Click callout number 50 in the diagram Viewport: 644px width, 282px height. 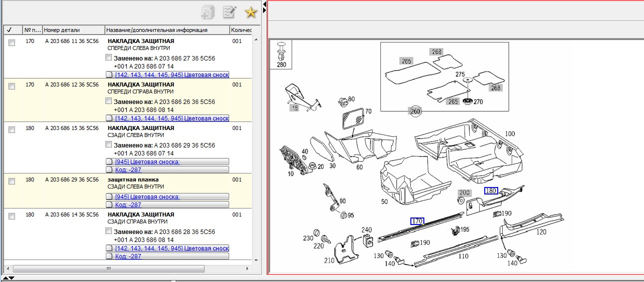[x=384, y=201]
